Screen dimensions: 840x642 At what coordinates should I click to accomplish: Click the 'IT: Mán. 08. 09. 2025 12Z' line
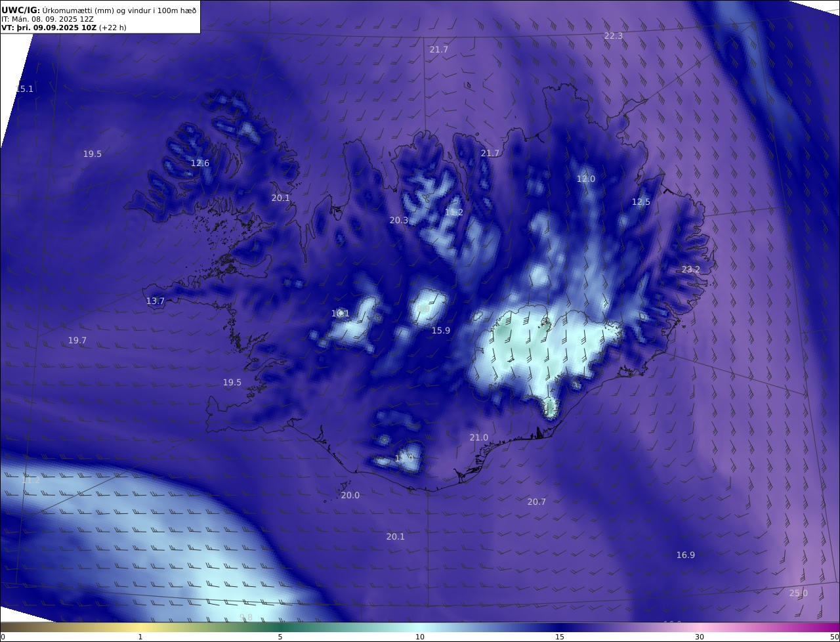tap(47, 19)
